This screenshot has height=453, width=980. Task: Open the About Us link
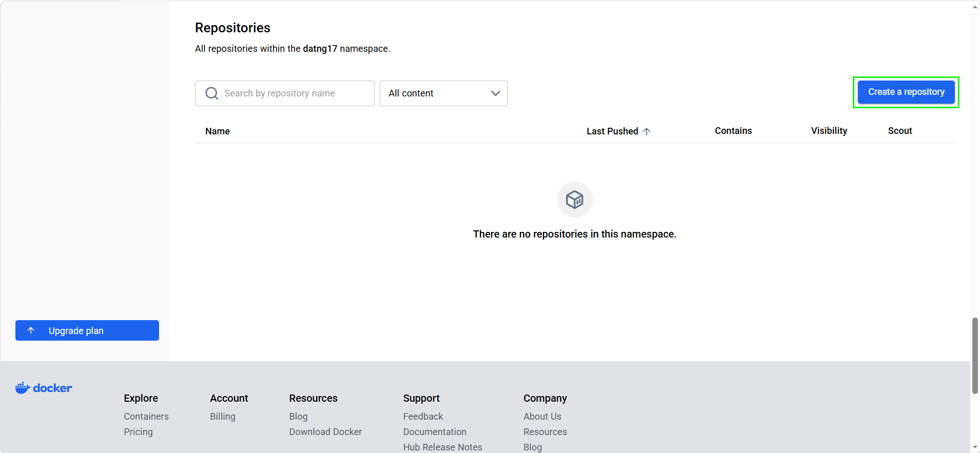(542, 417)
